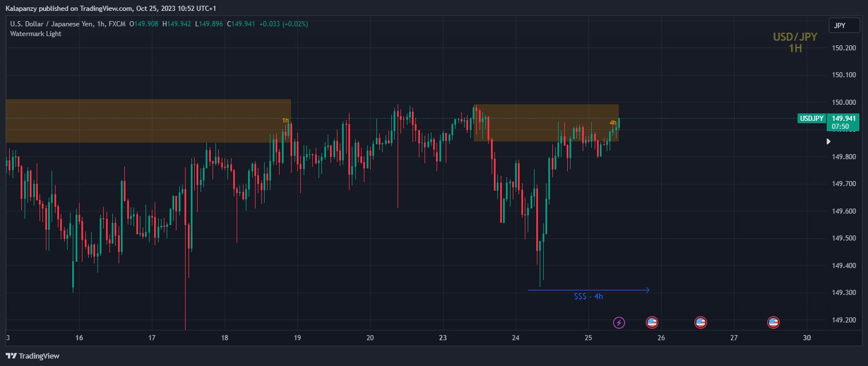
Task: Click the 149.700 price axis label
Action: (x=843, y=184)
